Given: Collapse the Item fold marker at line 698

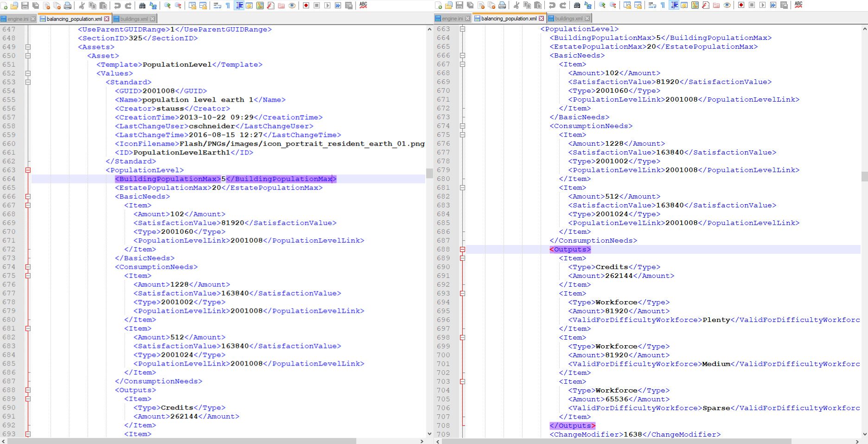Looking at the screenshot, I should 462,337.
